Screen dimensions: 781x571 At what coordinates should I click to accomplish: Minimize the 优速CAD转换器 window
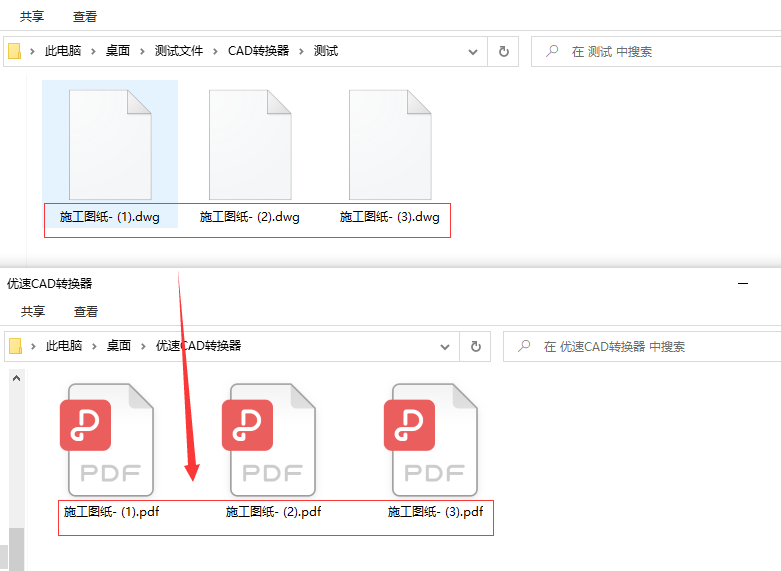point(743,284)
